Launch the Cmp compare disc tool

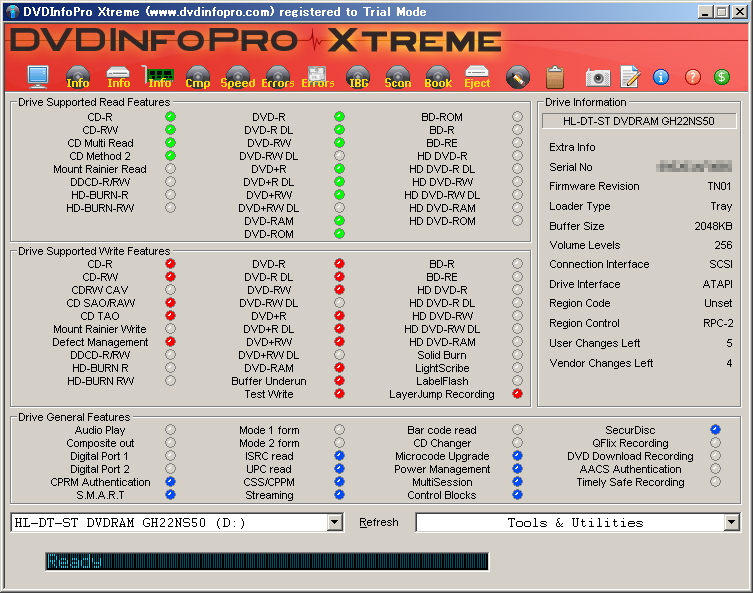[x=198, y=77]
